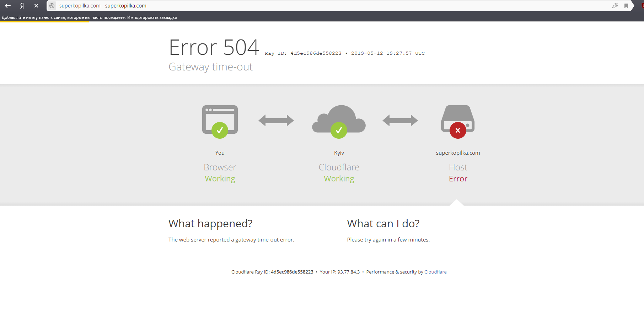Viewport: 644px width, 334px height.
Task: Click the Cloudflare cloud icon with check
Action: [339, 122]
